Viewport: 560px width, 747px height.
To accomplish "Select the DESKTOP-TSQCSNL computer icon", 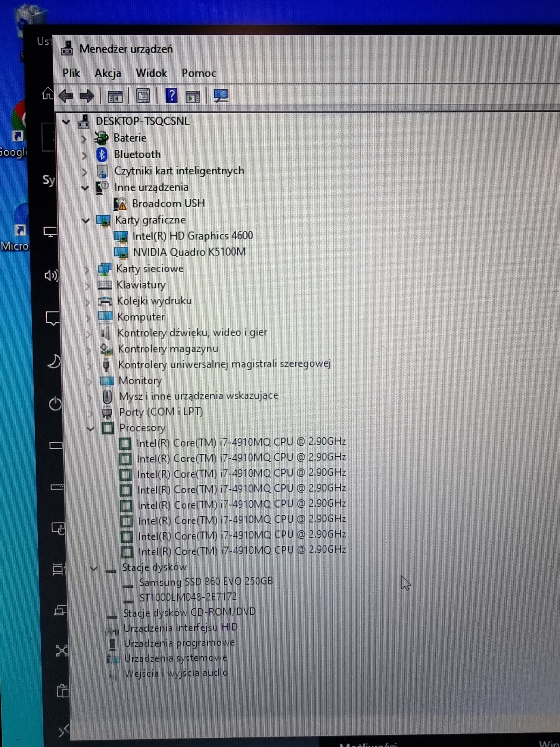I will tap(84, 121).
